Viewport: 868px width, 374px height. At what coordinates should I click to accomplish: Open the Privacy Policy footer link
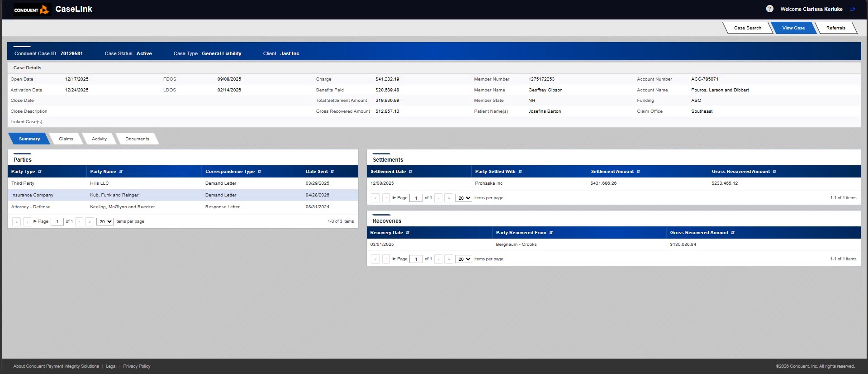(x=137, y=366)
